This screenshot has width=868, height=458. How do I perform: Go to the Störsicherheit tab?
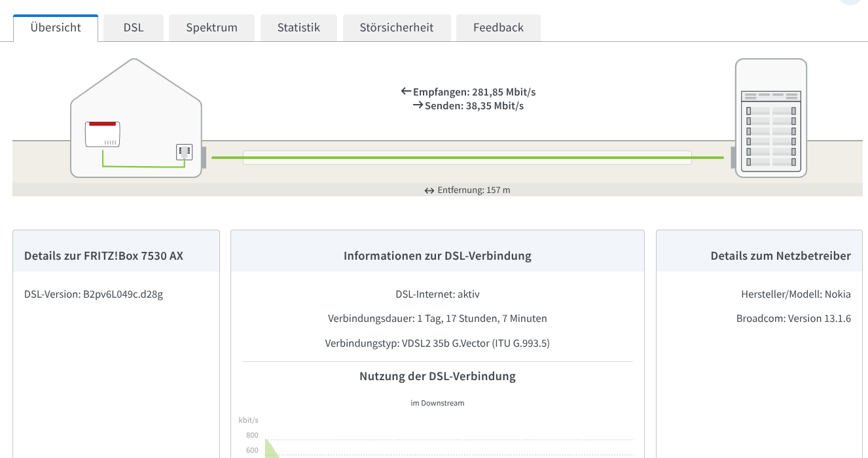click(x=396, y=28)
